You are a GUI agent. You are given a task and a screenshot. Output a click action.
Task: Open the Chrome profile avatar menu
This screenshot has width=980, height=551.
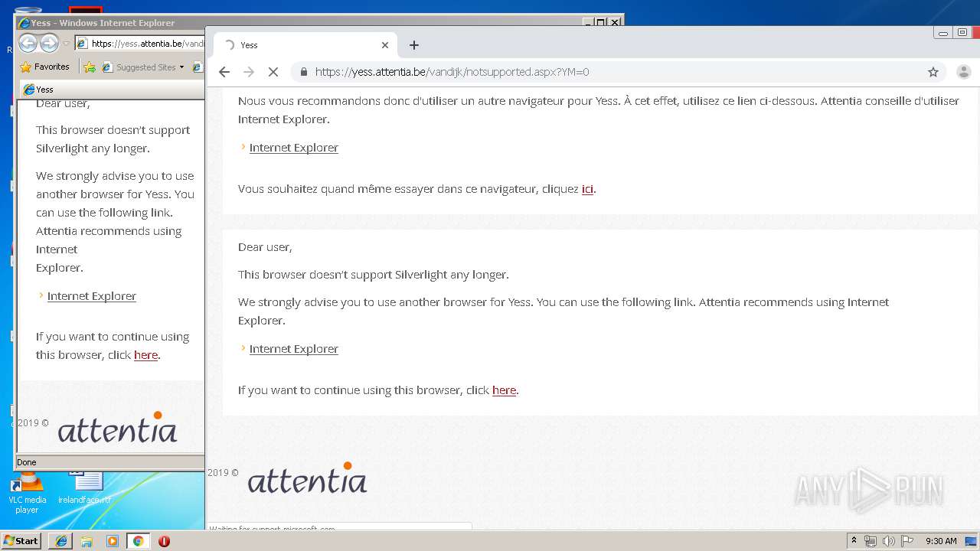click(x=963, y=72)
